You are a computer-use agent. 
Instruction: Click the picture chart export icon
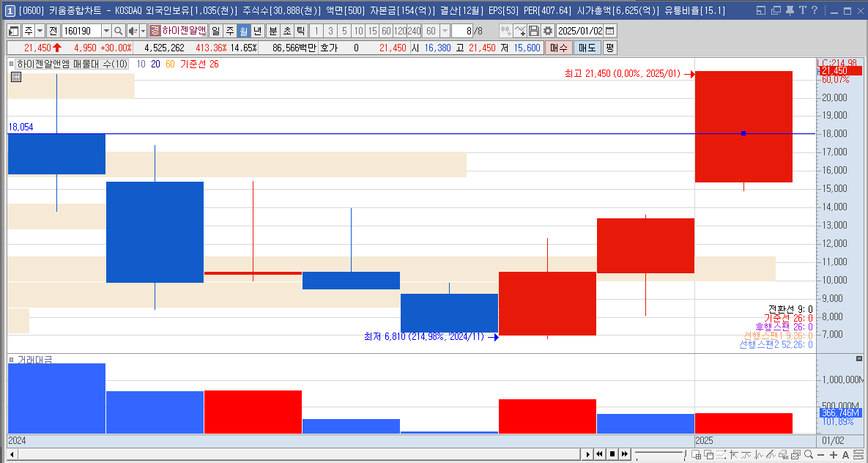pyautogui.click(x=797, y=455)
